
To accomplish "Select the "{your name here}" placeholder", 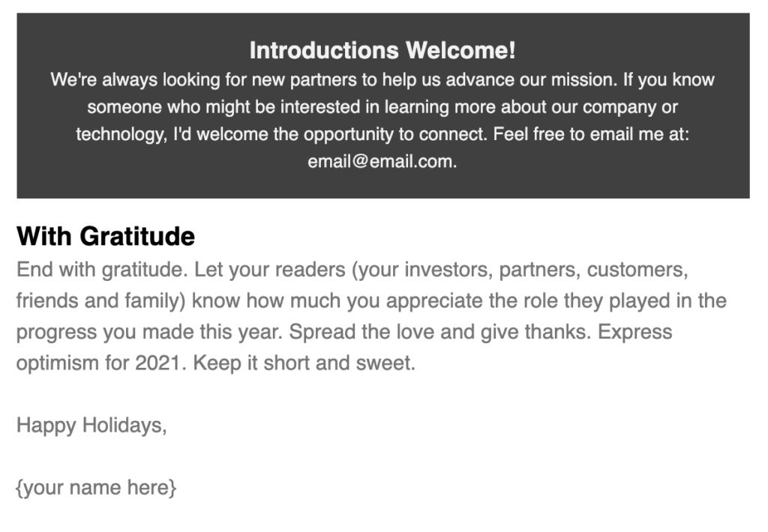I will click(96, 489).
